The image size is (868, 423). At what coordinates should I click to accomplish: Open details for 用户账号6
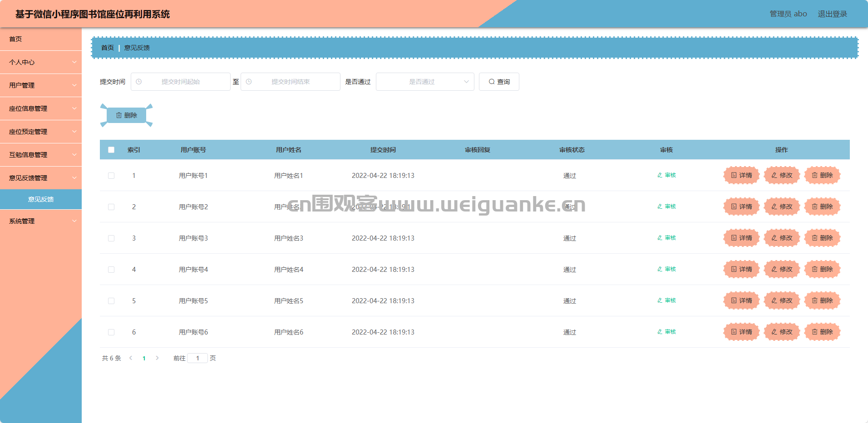click(741, 332)
